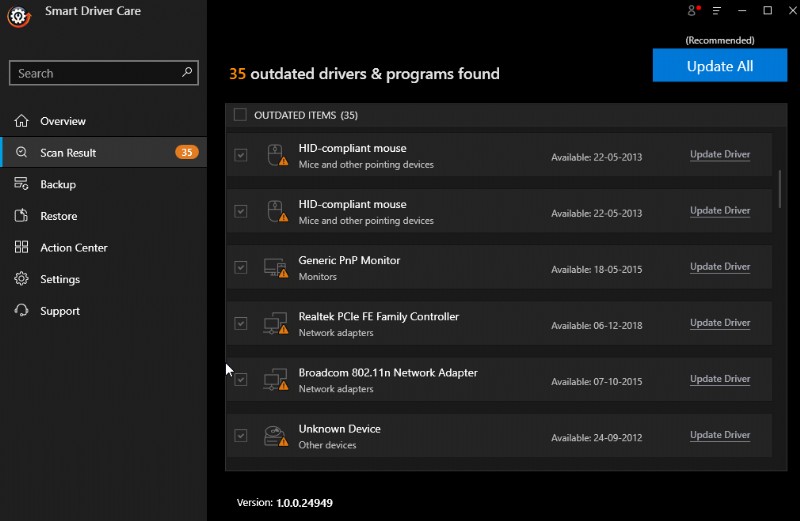800x521 pixels.
Task: Focus the Search input field
Action: pyautogui.click(x=95, y=73)
